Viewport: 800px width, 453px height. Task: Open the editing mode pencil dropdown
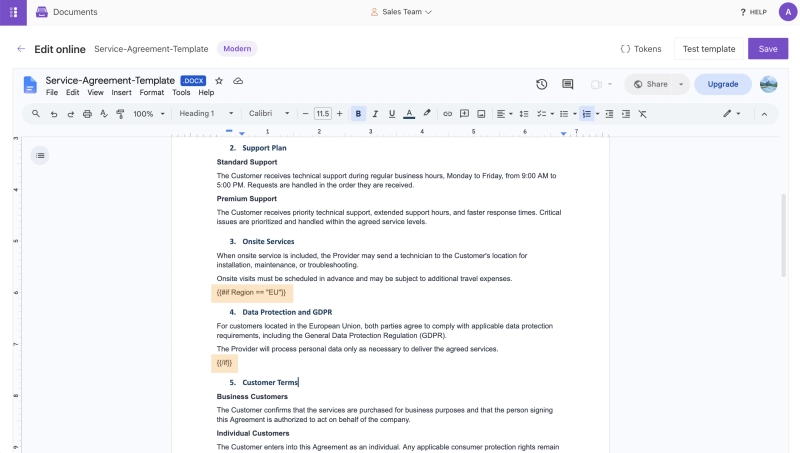tap(731, 114)
